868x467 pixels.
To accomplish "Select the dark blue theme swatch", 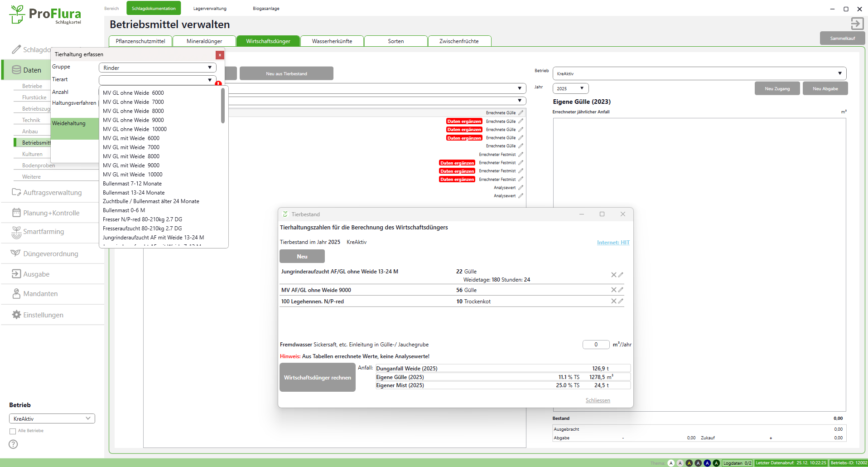I will click(x=707, y=463).
